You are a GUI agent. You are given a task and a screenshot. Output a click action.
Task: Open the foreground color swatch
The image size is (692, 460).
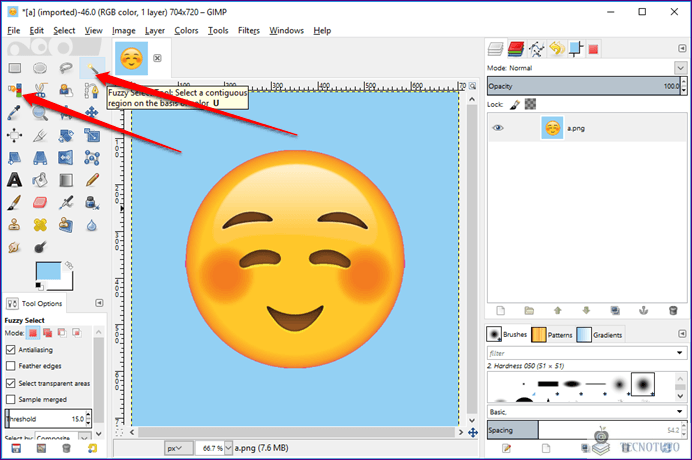[x=48, y=271]
